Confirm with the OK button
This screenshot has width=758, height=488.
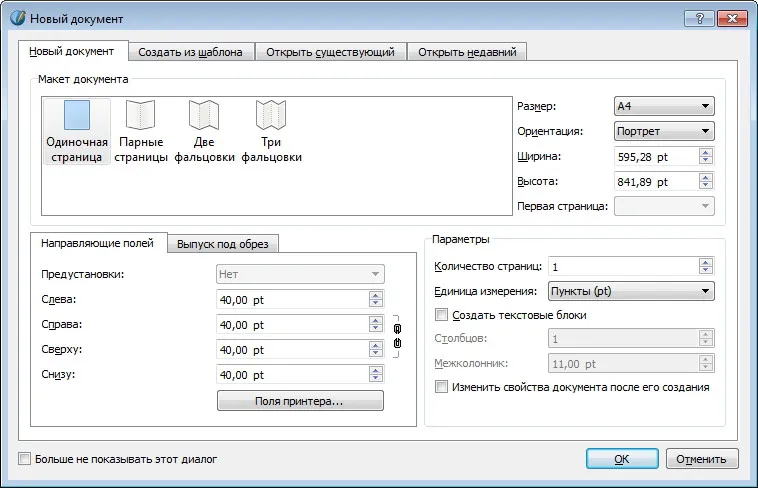click(x=622, y=458)
